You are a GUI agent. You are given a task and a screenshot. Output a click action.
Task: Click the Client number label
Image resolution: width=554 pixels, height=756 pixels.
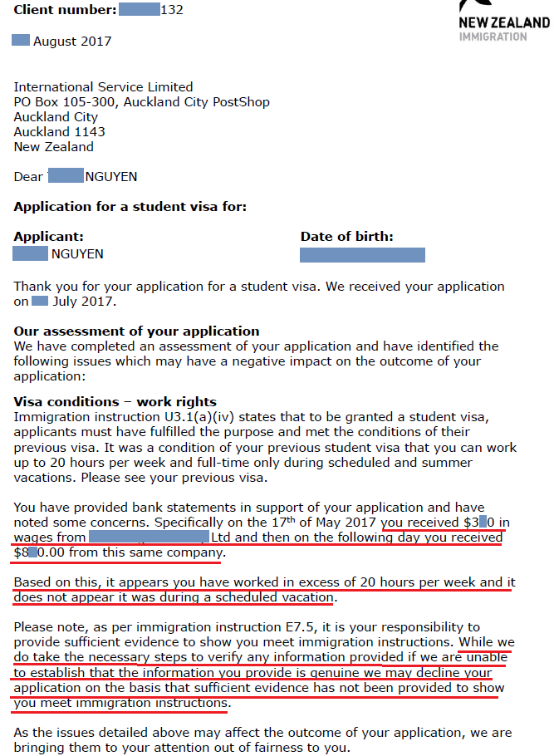tap(65, 10)
